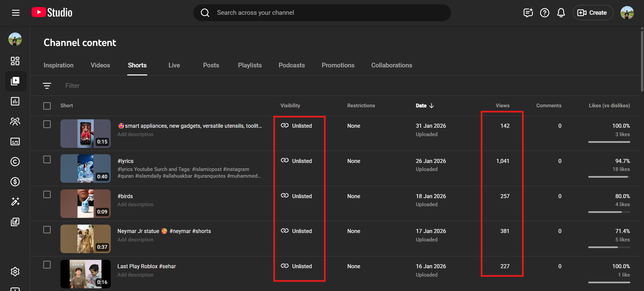
Task: Switch to the Playlists tab
Action: [250, 65]
